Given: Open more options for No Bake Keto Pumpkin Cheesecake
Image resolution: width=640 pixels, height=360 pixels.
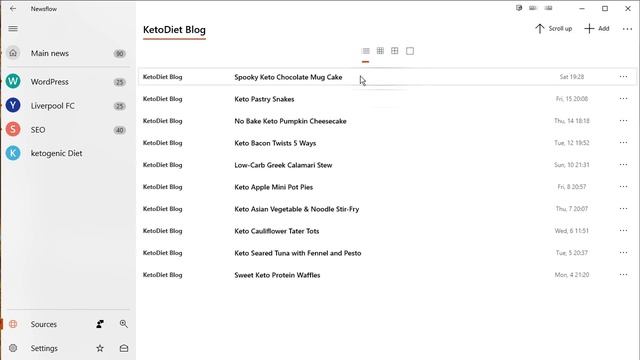Looking at the screenshot, I should [623, 121].
